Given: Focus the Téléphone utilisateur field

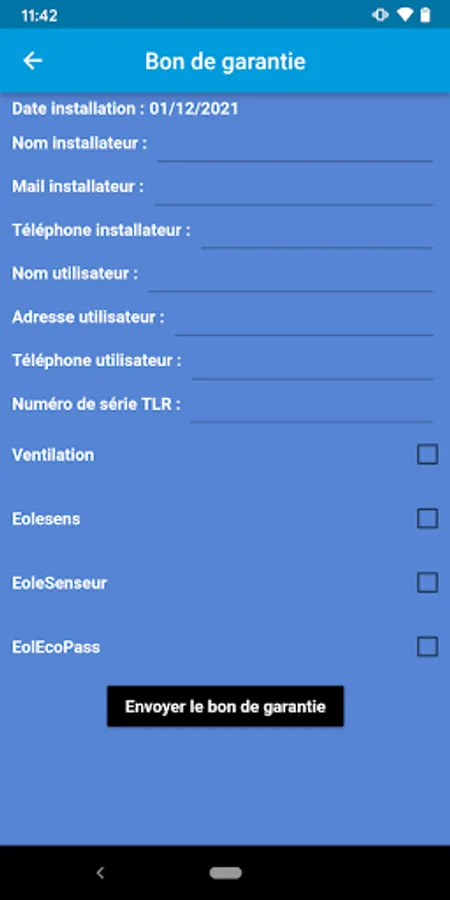Looking at the screenshot, I should click(312, 363).
